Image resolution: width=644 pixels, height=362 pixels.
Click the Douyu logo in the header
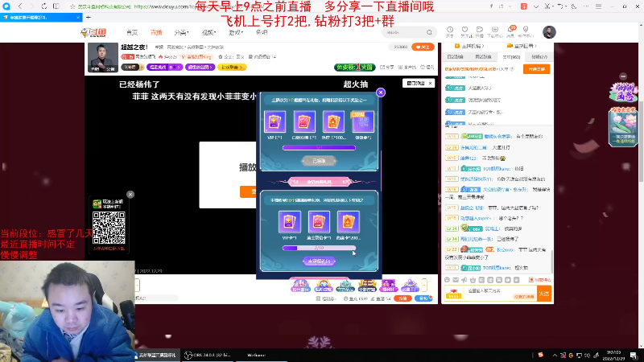click(93, 32)
